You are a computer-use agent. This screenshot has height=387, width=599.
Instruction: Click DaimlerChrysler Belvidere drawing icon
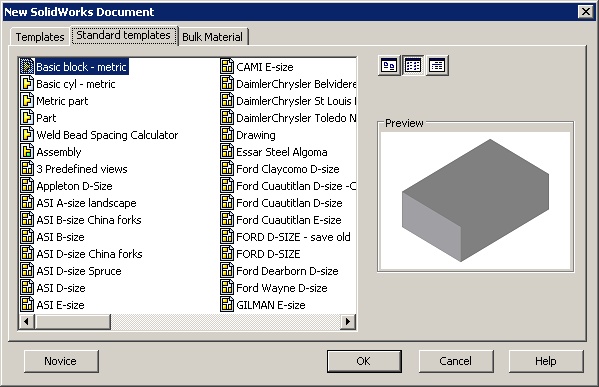point(227,84)
